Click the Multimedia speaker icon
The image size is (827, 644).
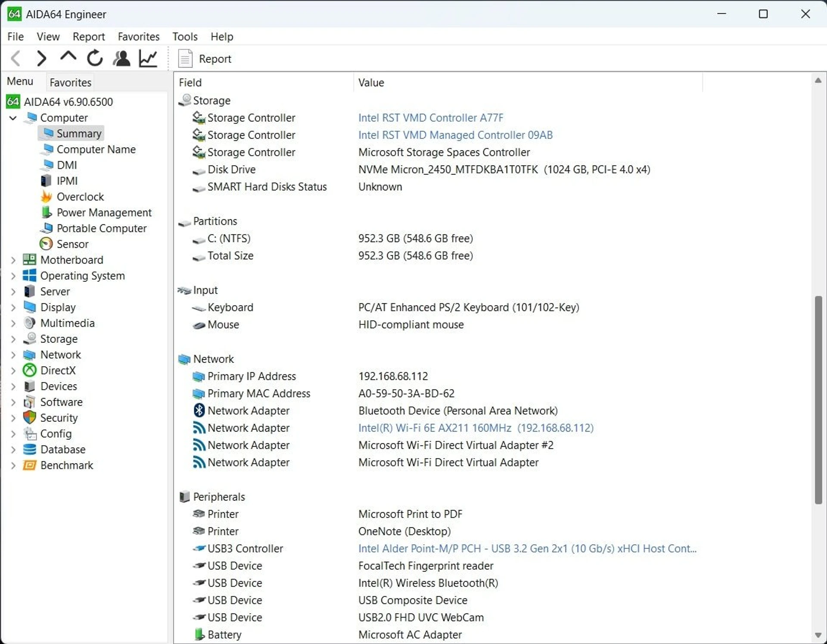click(29, 323)
